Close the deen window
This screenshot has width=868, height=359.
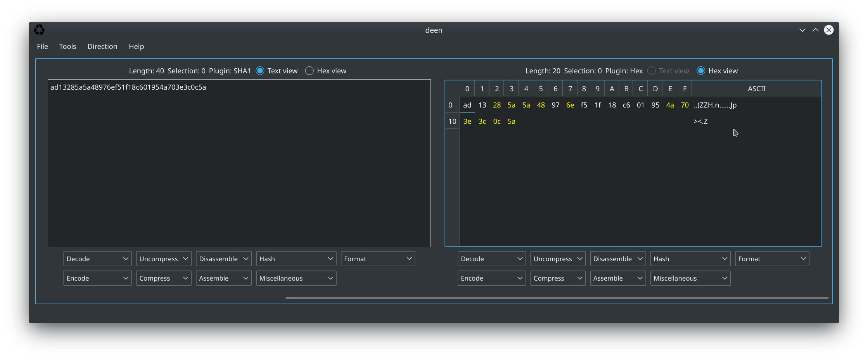coord(828,30)
